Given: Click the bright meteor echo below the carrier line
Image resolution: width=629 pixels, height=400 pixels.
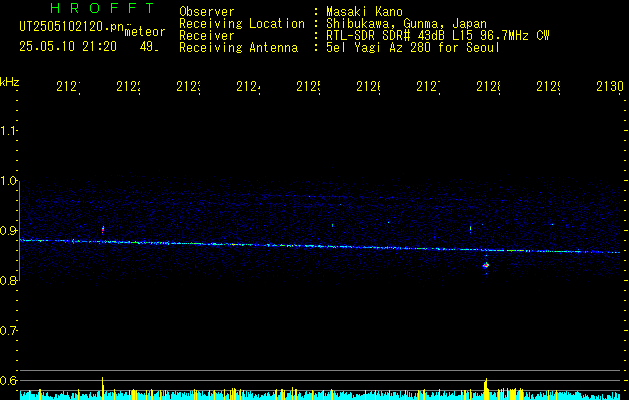Looking at the screenshot, I should (486, 265).
